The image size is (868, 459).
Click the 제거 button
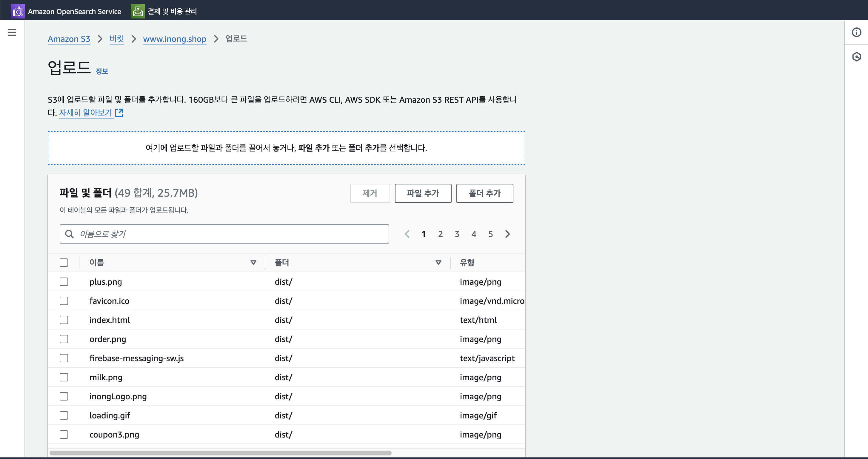click(x=370, y=193)
